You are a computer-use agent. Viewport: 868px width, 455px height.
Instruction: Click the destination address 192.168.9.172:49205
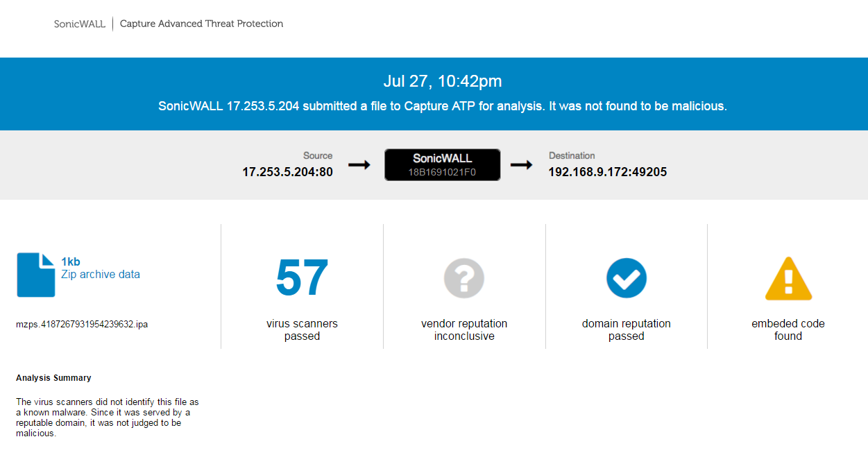[x=608, y=172]
